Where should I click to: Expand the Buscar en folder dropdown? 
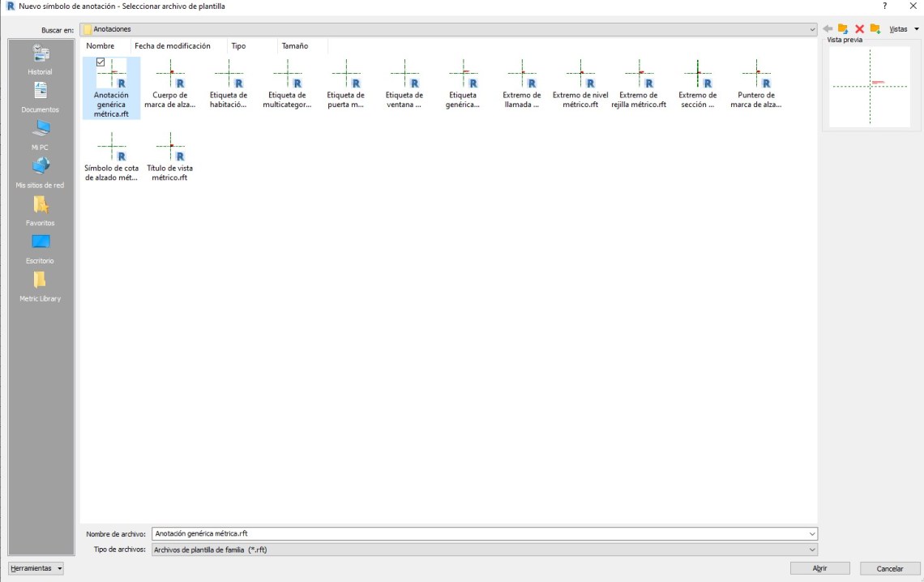click(x=812, y=30)
